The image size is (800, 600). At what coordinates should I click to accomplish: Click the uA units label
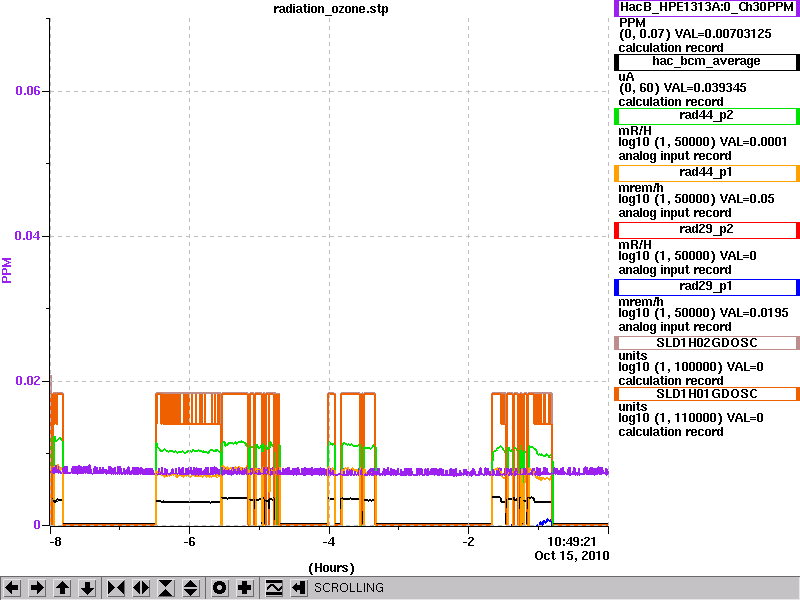coord(627,77)
